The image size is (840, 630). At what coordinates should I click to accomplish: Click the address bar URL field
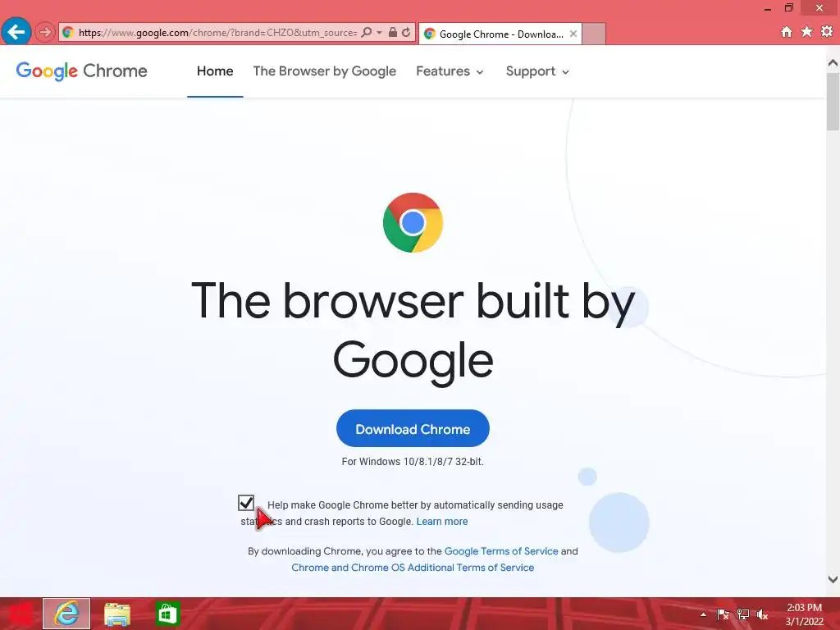(217, 32)
